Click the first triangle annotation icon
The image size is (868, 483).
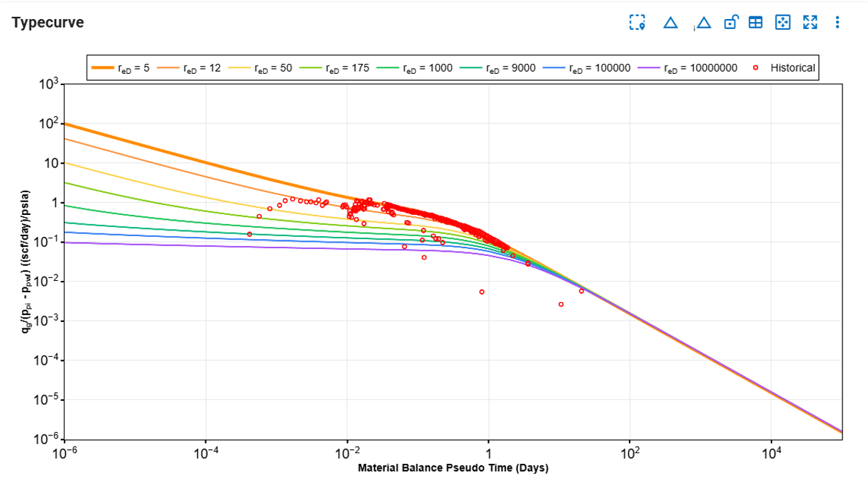click(671, 22)
